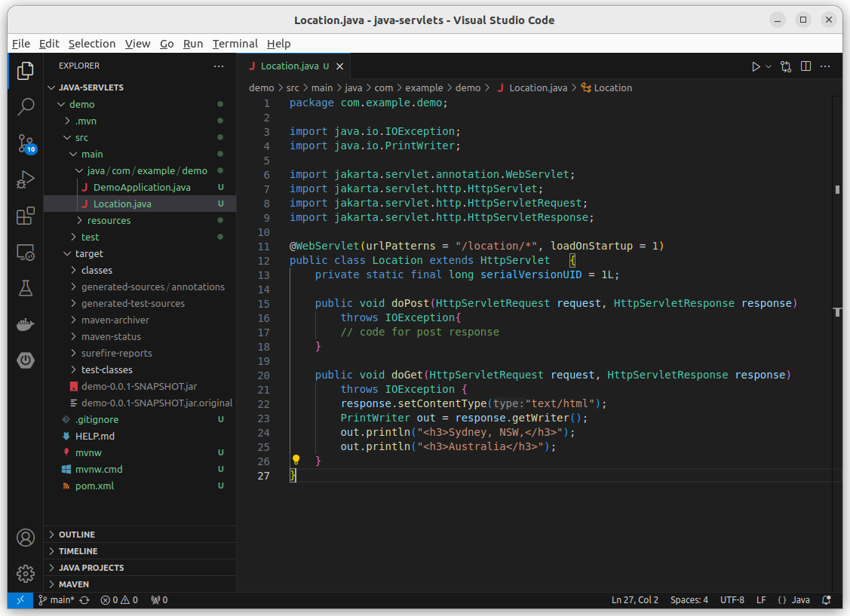Open notifications bell in status bar

pos(826,599)
